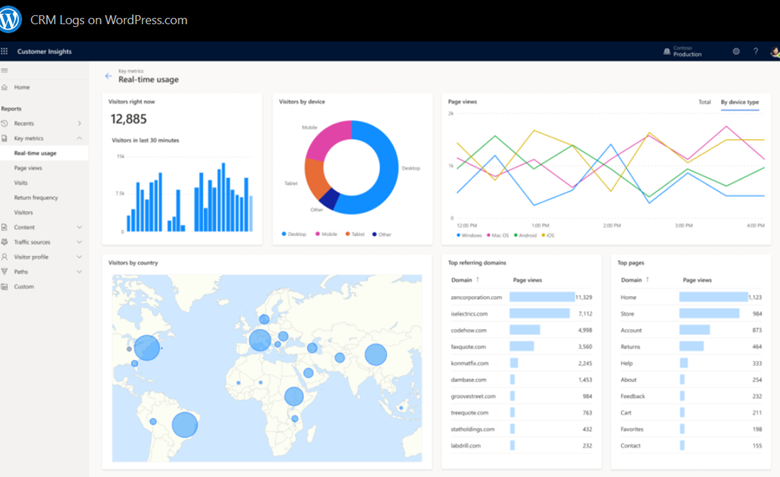
Task: Click the blue Desktop donut segment
Action: click(389, 169)
